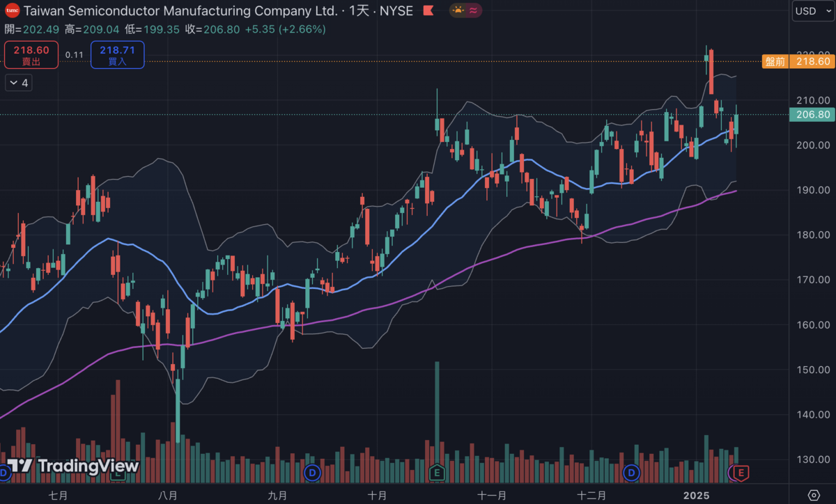836x504 pixels.
Task: Click the 150.00 price axis label
Action: pyautogui.click(x=812, y=370)
